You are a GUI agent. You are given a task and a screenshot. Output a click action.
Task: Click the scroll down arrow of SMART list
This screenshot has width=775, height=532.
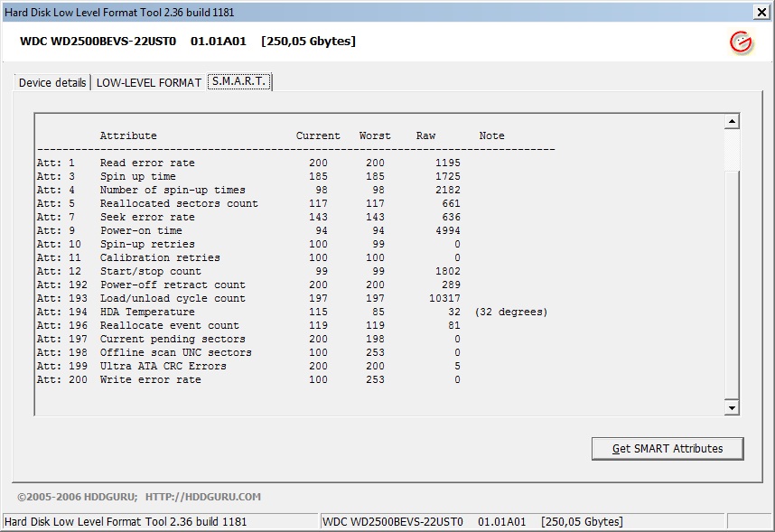click(x=732, y=407)
